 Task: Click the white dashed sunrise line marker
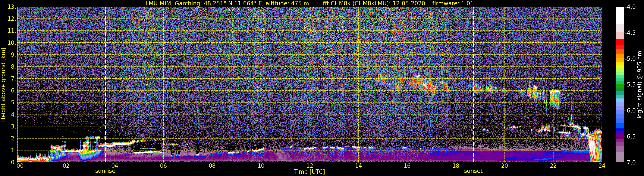point(105,85)
